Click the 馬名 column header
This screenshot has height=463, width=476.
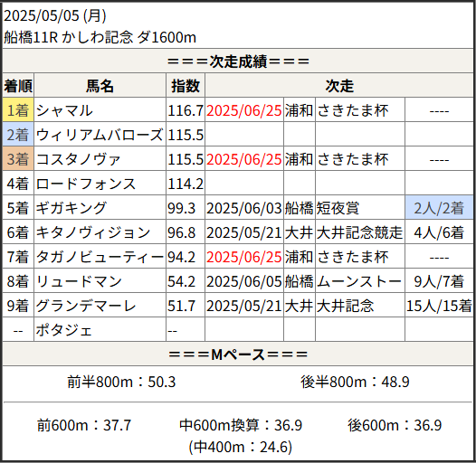(x=100, y=85)
